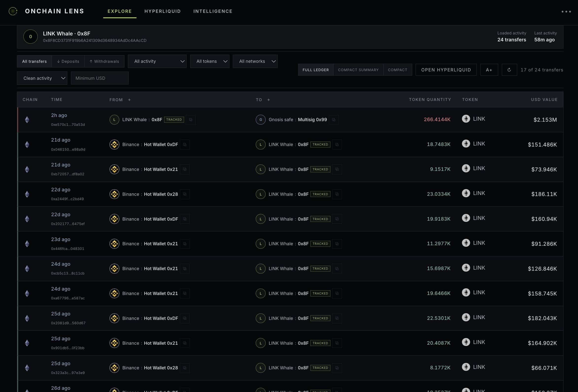Click LINK token icon in the $2.153M row
Screen dimensions: 578x392
pos(466,119)
